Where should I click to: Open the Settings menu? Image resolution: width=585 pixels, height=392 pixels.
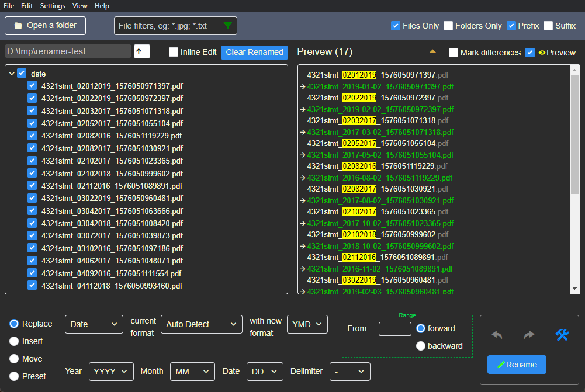53,6
